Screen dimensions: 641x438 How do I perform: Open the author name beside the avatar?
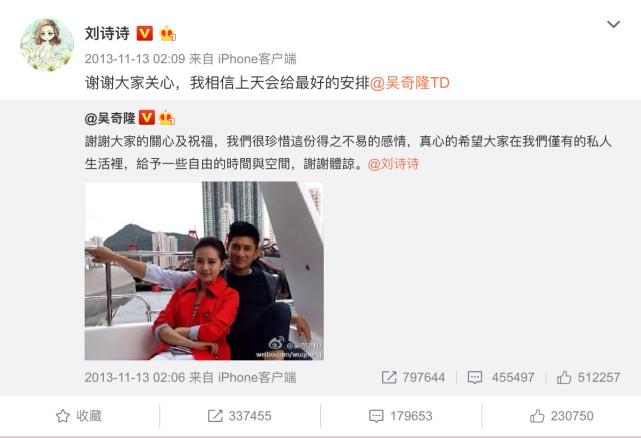click(107, 34)
